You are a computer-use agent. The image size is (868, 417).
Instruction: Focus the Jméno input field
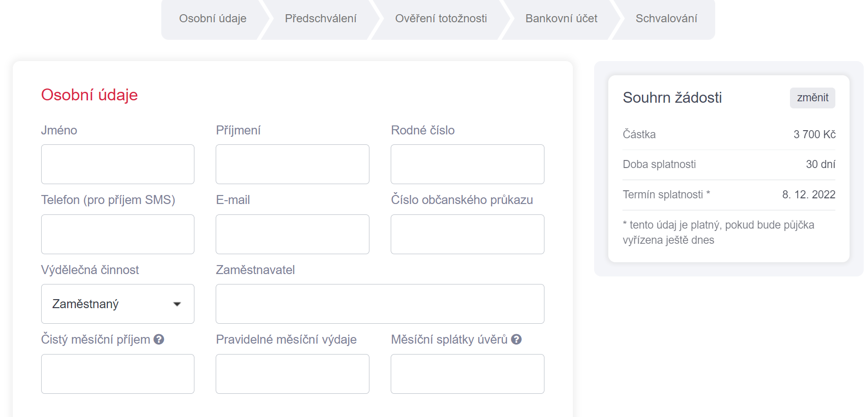pos(118,164)
